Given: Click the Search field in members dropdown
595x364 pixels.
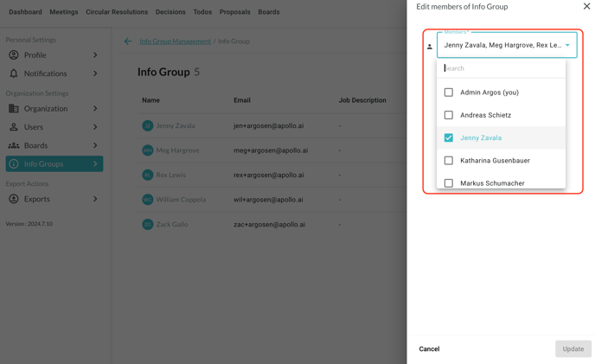Looking at the screenshot, I should tap(502, 68).
